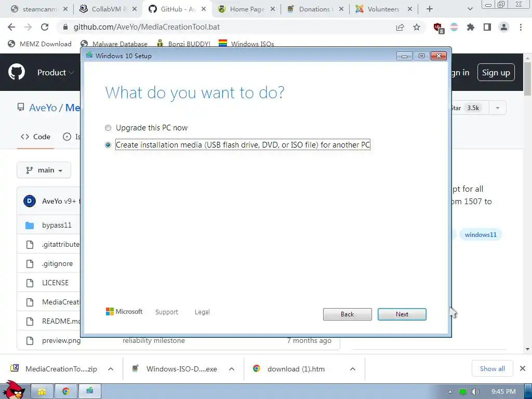Open a new browser tab
The width and height of the screenshot is (532, 399).
pos(430,9)
